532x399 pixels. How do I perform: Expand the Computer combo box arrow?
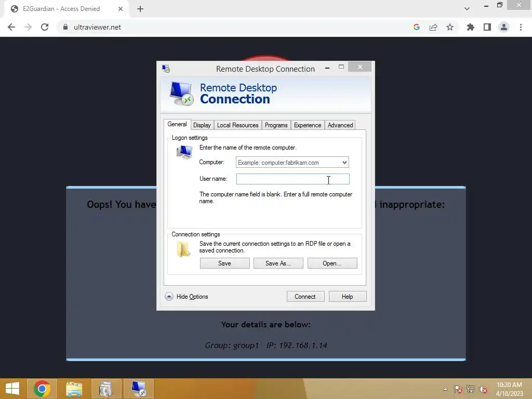click(x=344, y=163)
